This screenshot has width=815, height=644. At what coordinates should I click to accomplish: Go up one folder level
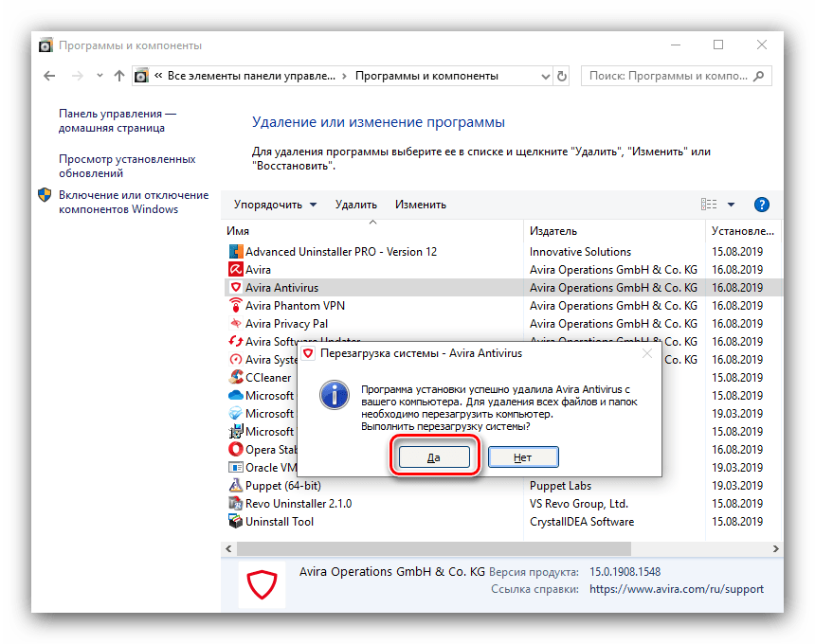coord(118,76)
